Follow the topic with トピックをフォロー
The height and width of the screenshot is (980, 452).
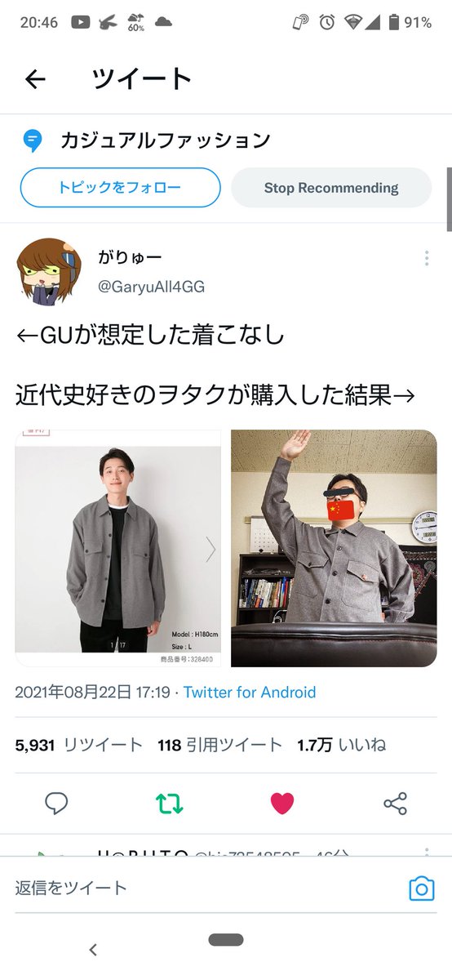click(120, 188)
